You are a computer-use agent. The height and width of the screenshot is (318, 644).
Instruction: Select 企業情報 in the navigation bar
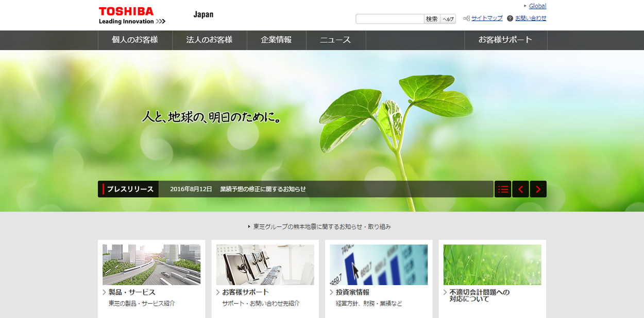(x=276, y=40)
